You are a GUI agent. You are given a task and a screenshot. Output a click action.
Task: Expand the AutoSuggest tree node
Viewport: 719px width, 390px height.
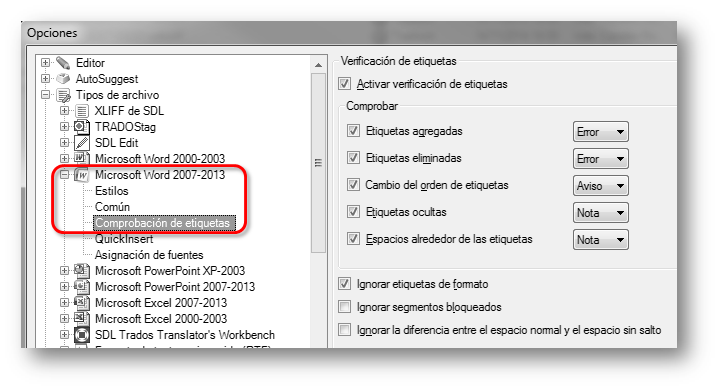point(45,78)
